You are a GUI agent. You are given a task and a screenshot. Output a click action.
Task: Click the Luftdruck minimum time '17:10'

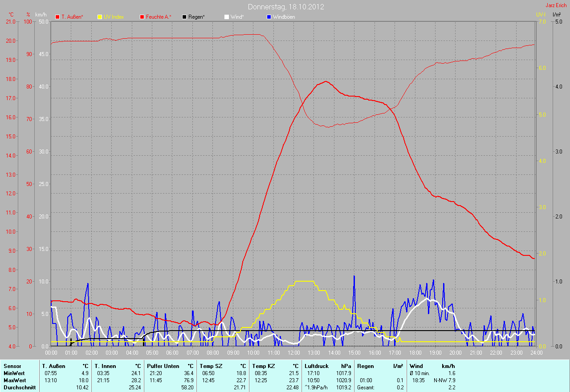(x=313, y=373)
